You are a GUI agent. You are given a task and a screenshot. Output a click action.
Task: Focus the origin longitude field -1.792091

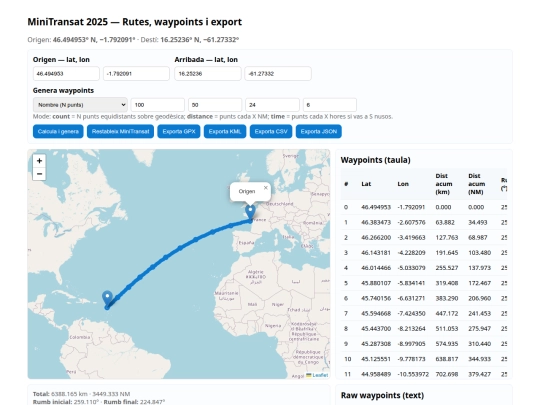136,74
